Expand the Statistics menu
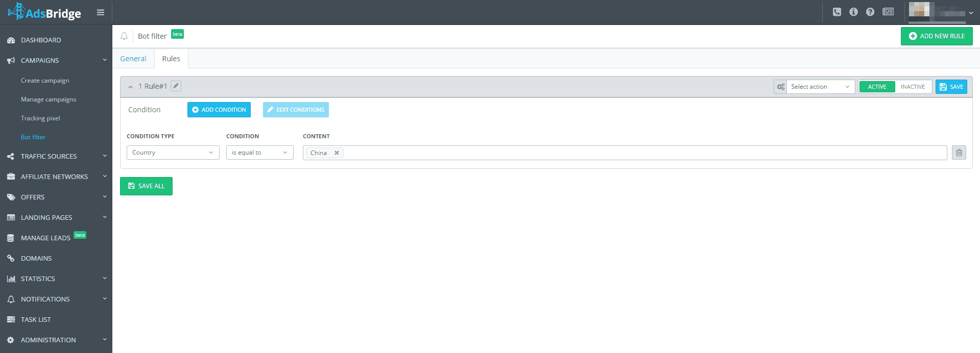Image resolution: width=980 pixels, height=353 pixels. point(105,279)
